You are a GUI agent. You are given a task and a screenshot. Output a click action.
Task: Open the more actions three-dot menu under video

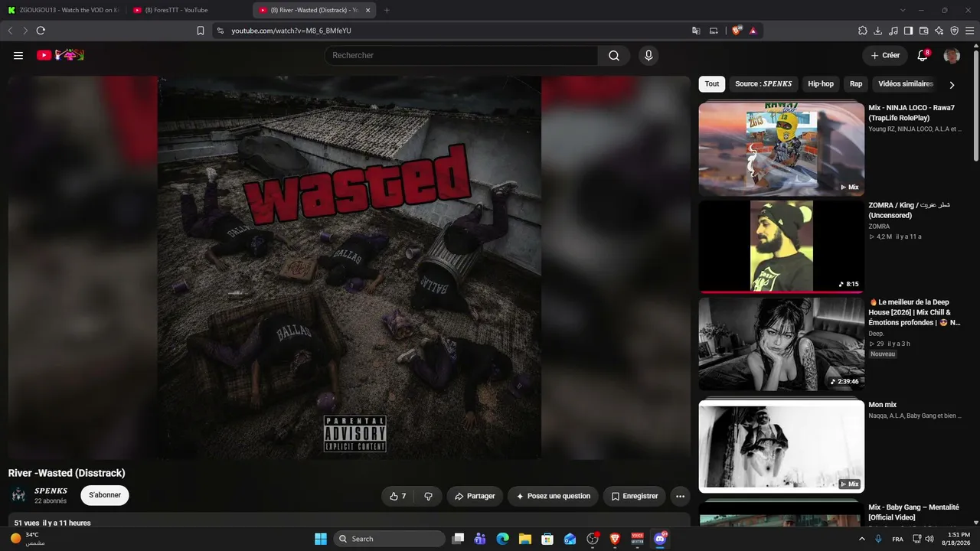click(680, 496)
